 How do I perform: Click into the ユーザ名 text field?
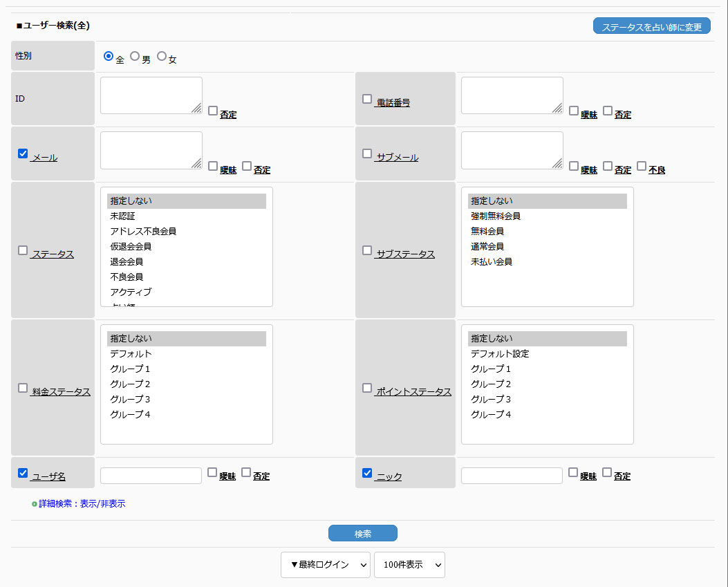click(x=151, y=476)
